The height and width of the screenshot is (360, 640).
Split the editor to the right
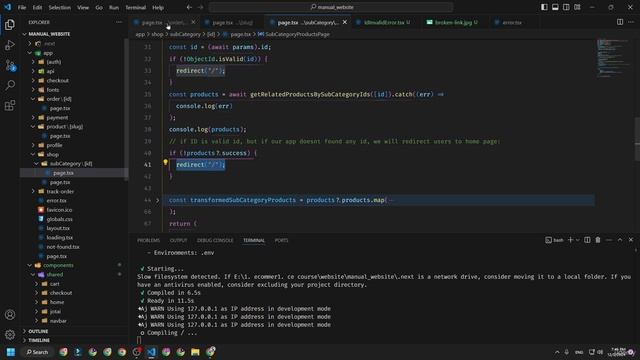click(620, 22)
